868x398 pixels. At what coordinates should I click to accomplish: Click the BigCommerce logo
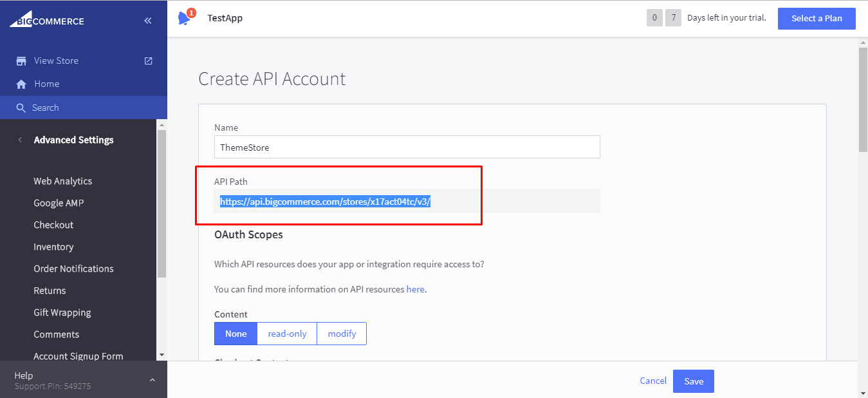tap(47, 21)
